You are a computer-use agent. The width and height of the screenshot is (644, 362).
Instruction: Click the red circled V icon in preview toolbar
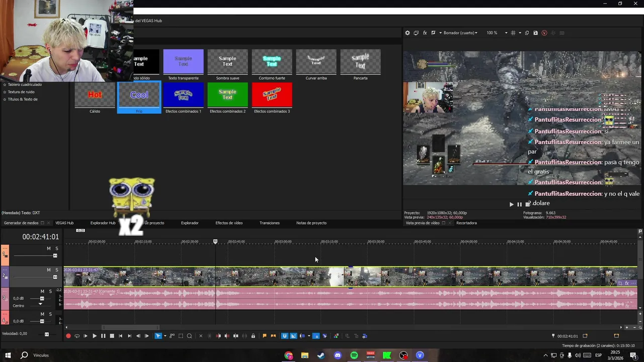tap(544, 33)
